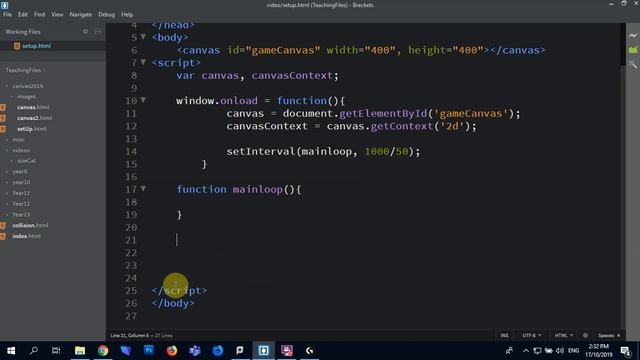640x360 pixels.
Task: Open the notification center icon
Action: coord(625,351)
